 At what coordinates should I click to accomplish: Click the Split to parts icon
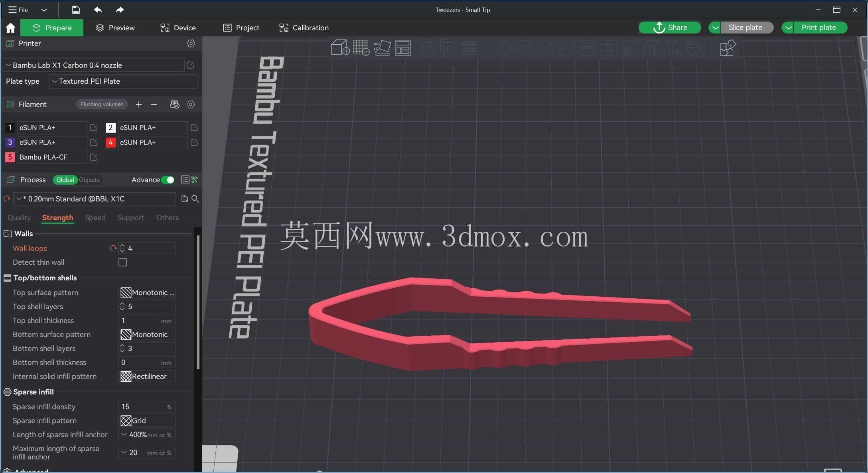pos(448,48)
